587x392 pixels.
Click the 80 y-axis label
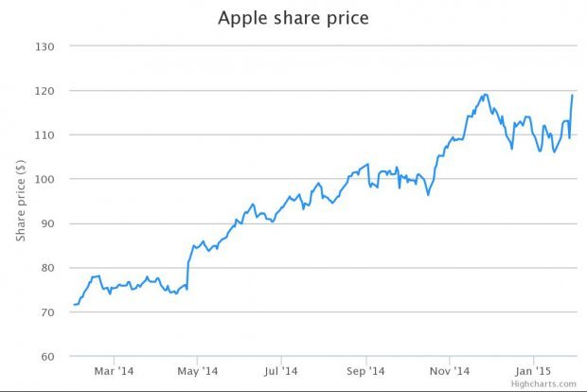pyautogui.click(x=49, y=268)
